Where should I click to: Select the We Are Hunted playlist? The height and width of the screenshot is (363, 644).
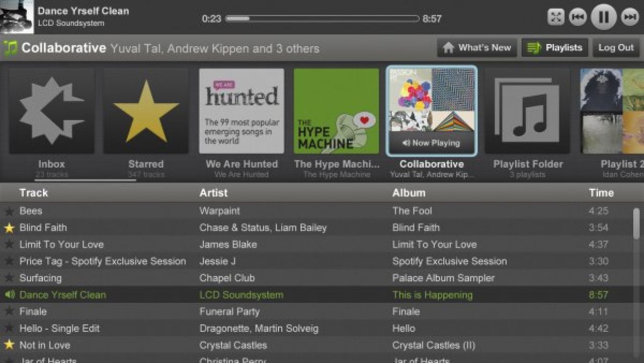click(x=241, y=109)
